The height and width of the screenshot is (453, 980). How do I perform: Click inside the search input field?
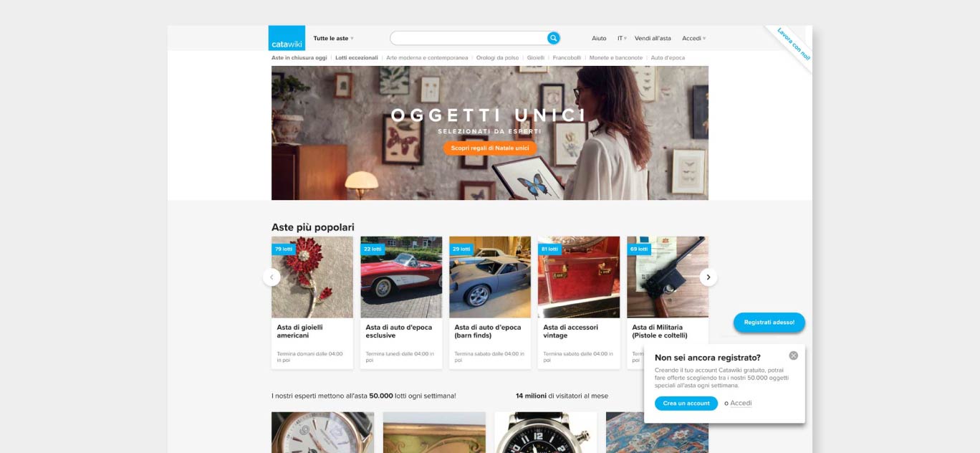[x=469, y=38]
